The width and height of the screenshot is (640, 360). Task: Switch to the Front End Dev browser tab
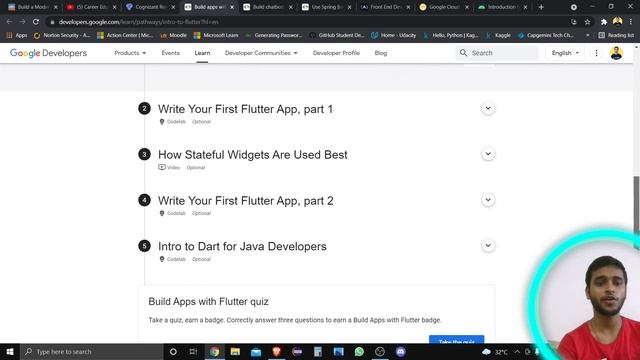[385, 7]
